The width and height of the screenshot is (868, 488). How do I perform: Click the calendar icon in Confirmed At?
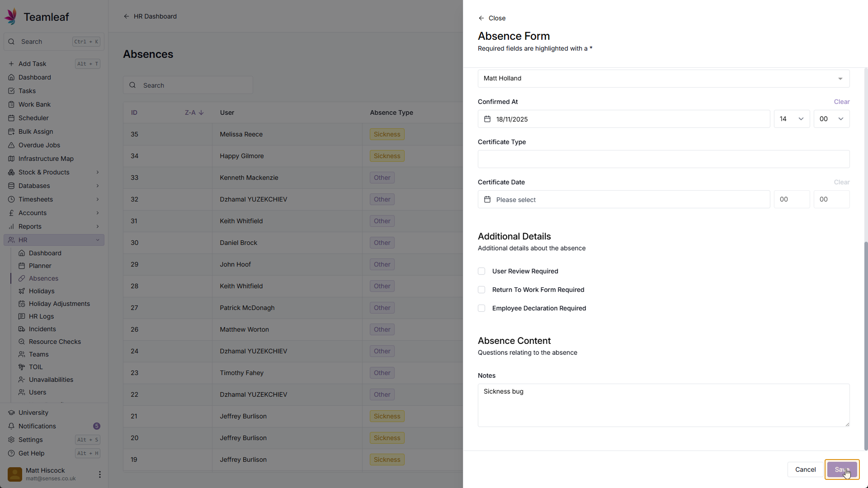click(x=487, y=119)
